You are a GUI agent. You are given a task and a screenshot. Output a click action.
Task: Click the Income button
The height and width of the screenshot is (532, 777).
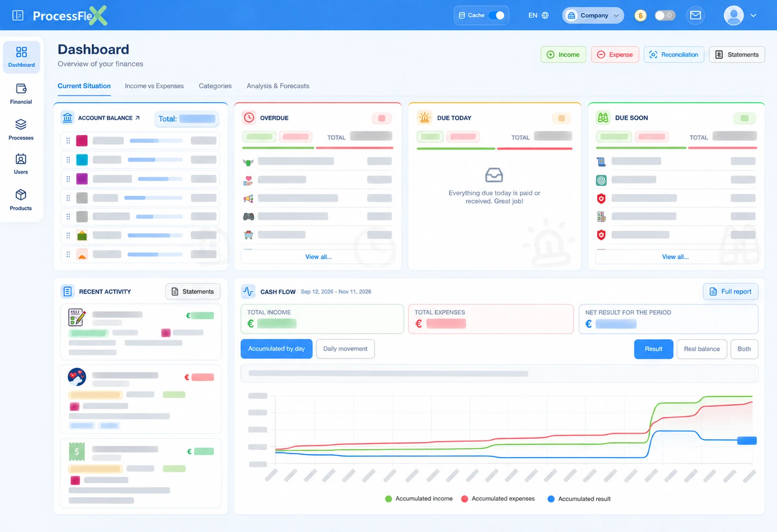[563, 55]
